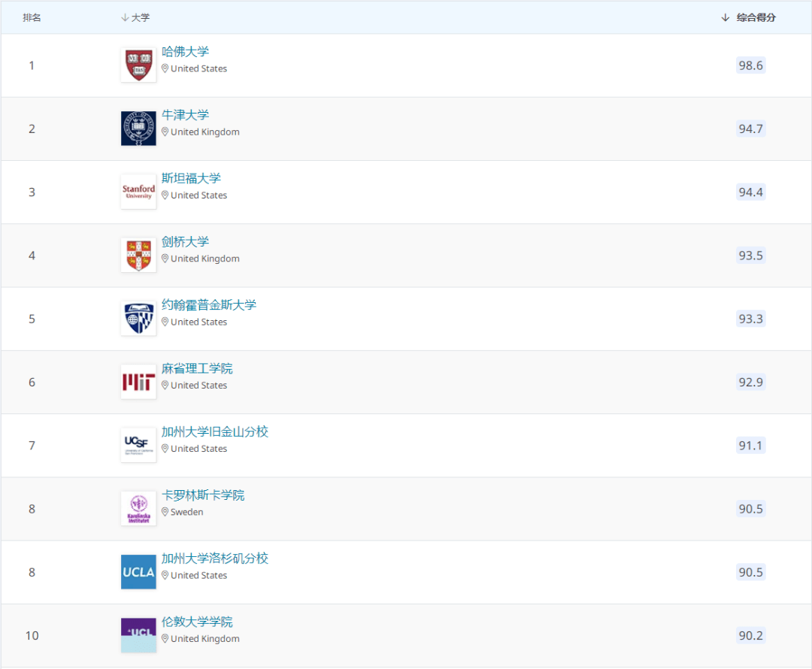Image resolution: width=812 pixels, height=669 pixels.
Task: Click United Kingdom under 剑桥大学
Action: point(205,259)
